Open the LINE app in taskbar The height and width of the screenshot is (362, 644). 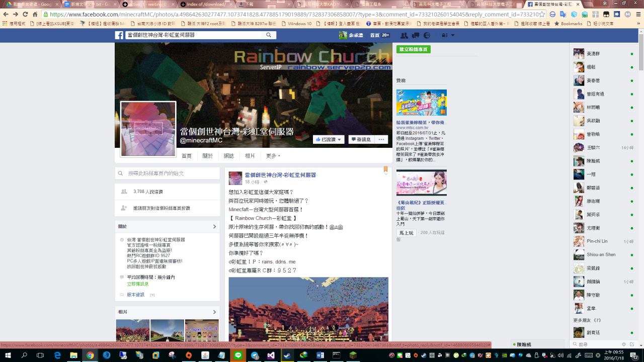[x=237, y=355]
